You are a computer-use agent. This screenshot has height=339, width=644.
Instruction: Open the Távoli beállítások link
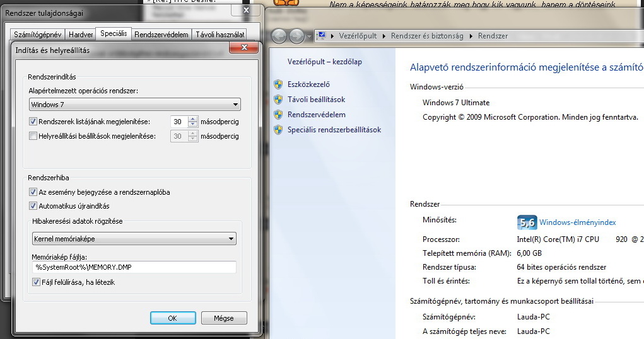coord(316,100)
